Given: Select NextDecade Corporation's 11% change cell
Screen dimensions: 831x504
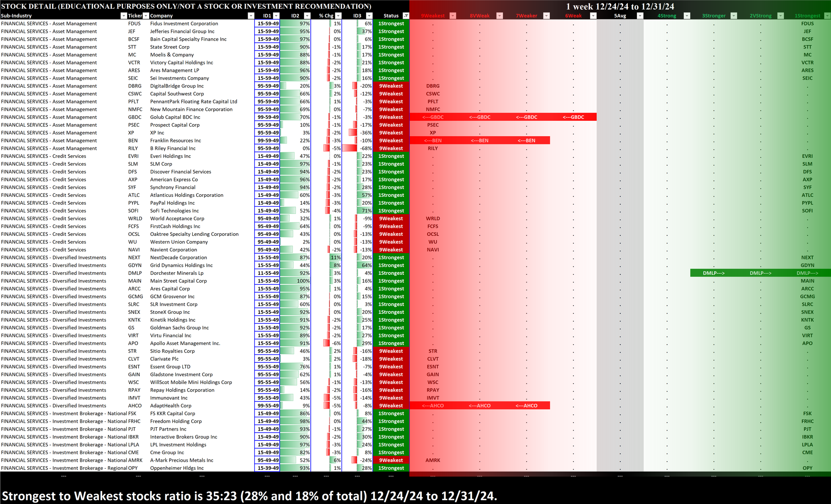Looking at the screenshot, I should 336,257.
